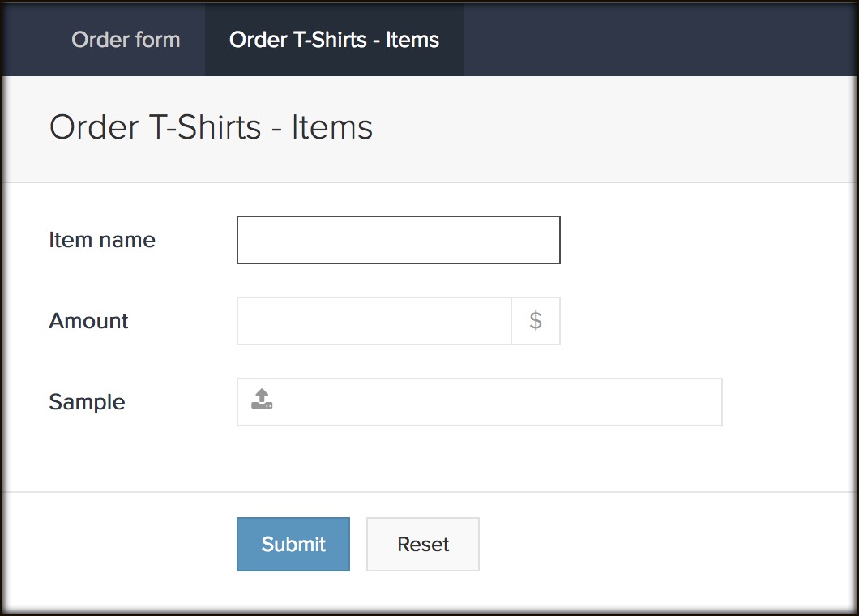Focus the Item name text field
The width and height of the screenshot is (859, 616).
pos(398,240)
